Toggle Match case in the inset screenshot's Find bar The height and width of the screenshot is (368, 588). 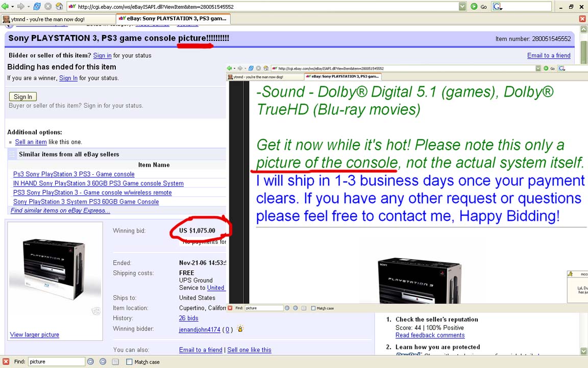(313, 308)
